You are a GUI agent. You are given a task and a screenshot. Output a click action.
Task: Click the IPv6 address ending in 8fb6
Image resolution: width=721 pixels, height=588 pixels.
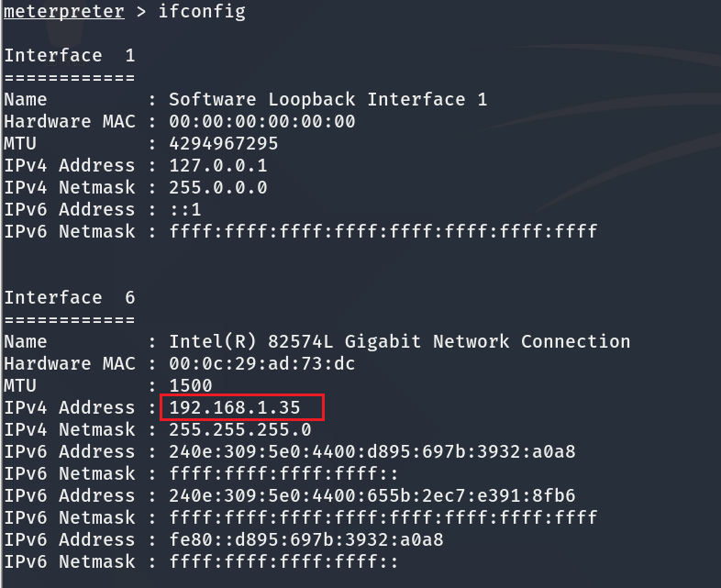pos(372,495)
